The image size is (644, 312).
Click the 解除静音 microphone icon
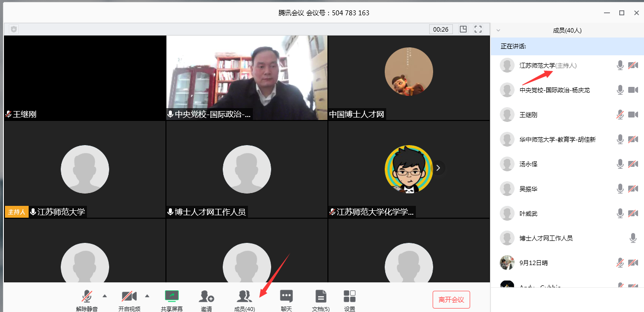pos(87,296)
